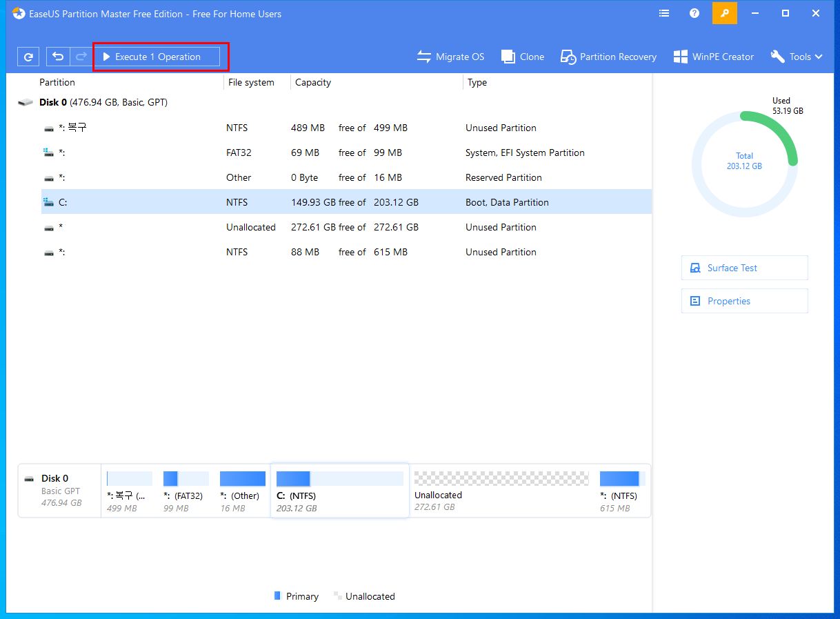Sort by Type column header

pos(477,82)
